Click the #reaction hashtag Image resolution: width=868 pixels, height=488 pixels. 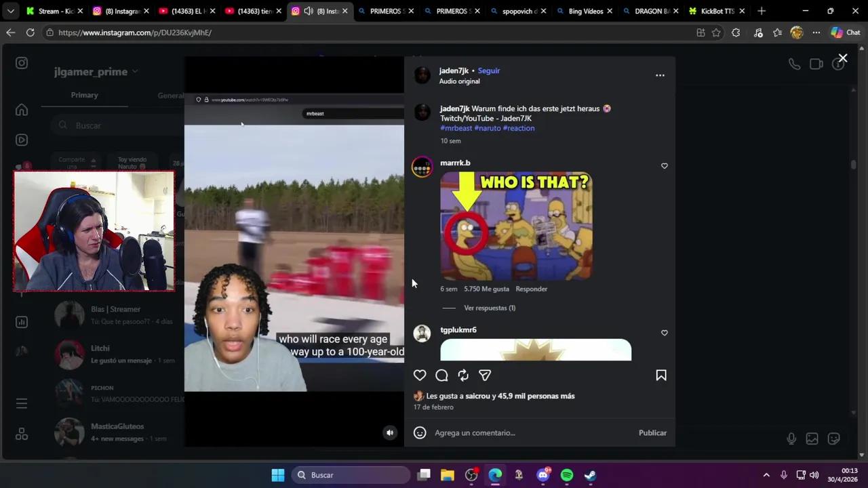point(519,128)
